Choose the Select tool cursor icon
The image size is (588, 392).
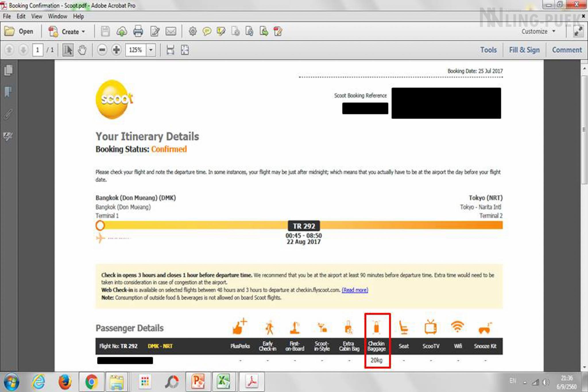[x=68, y=50]
